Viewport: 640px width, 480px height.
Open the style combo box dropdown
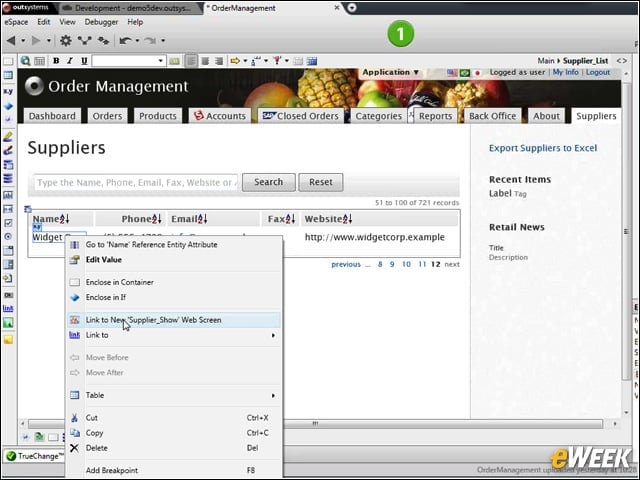tap(160, 61)
